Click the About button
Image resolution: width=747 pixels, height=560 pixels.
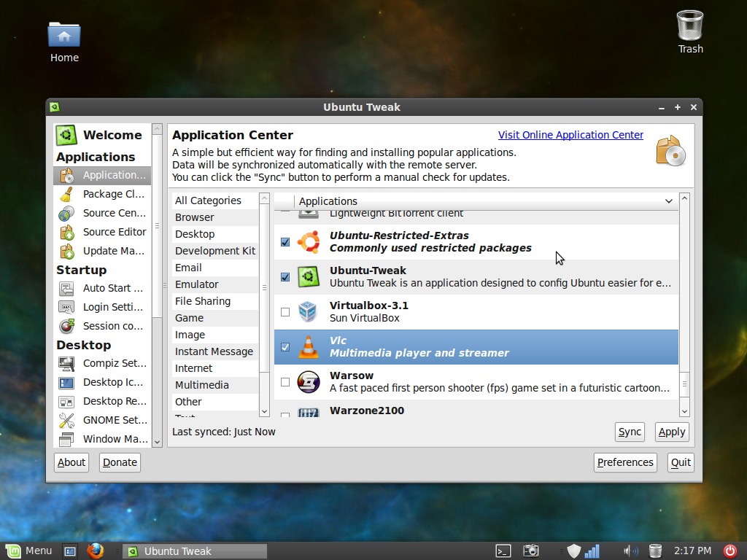(x=71, y=462)
